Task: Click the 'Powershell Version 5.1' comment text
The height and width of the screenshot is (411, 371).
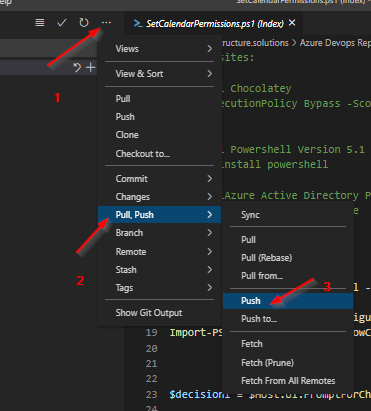Action: pos(297,149)
